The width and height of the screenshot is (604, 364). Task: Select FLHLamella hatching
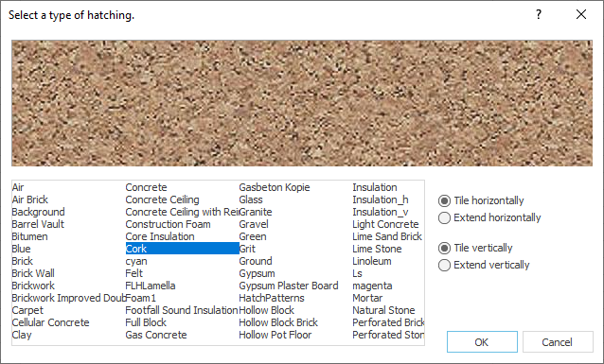(151, 286)
